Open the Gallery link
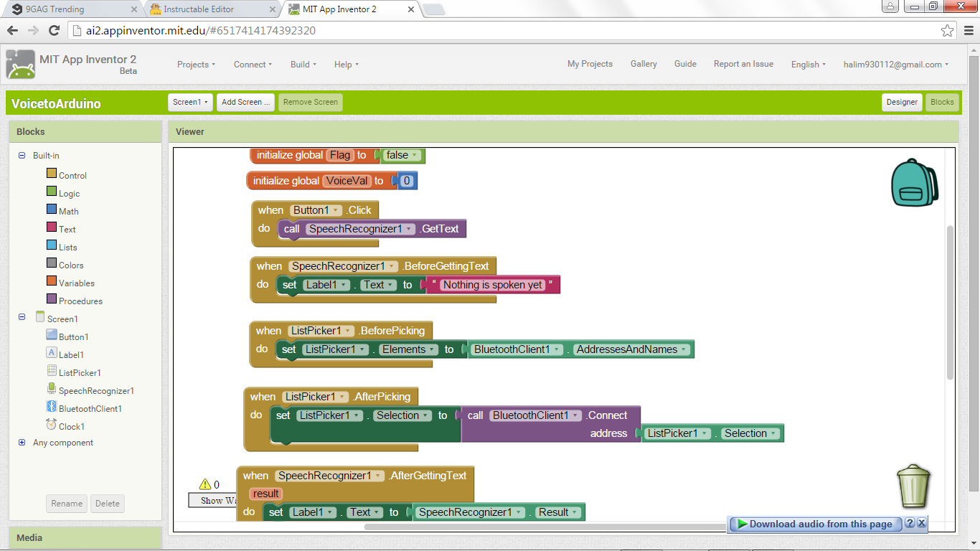This screenshot has width=980, height=551. [x=644, y=64]
